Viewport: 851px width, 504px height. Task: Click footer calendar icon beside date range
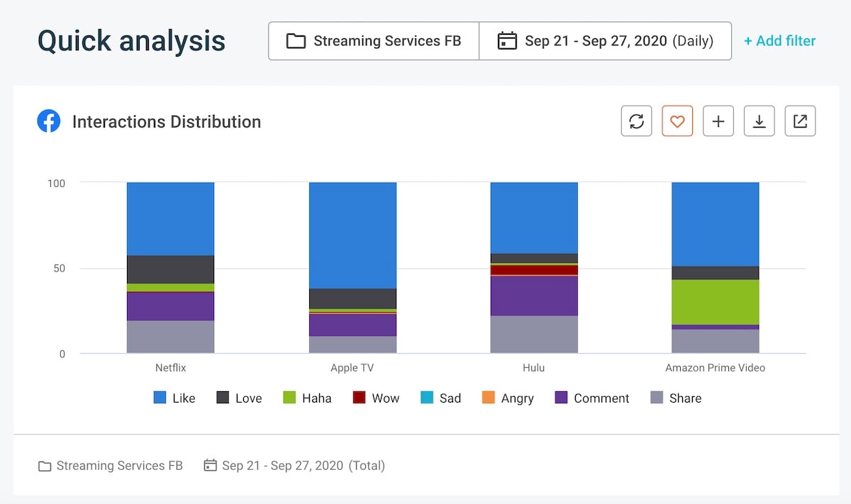click(x=210, y=466)
